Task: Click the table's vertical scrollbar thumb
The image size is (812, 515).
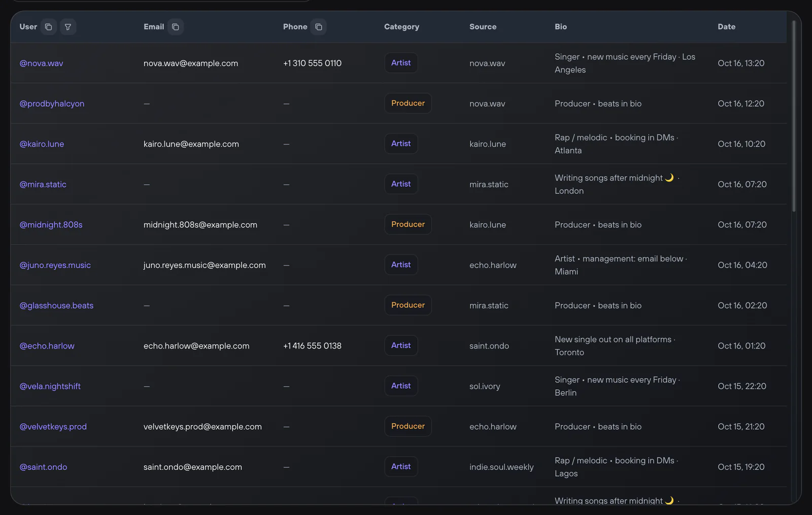Action: 794,116
